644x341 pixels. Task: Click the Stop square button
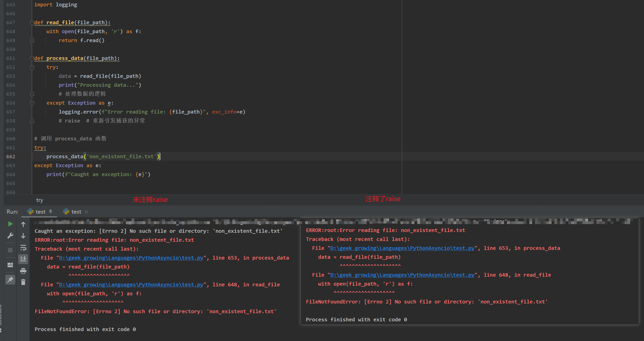click(x=10, y=250)
